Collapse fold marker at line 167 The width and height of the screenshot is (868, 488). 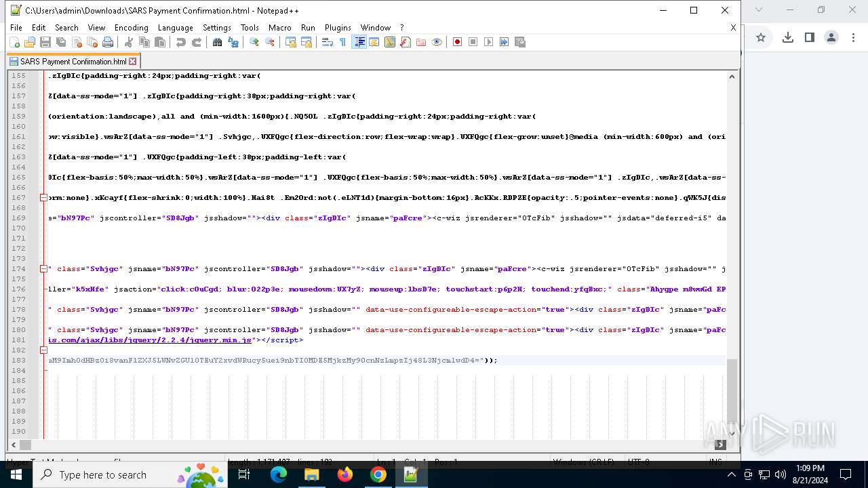(x=43, y=198)
